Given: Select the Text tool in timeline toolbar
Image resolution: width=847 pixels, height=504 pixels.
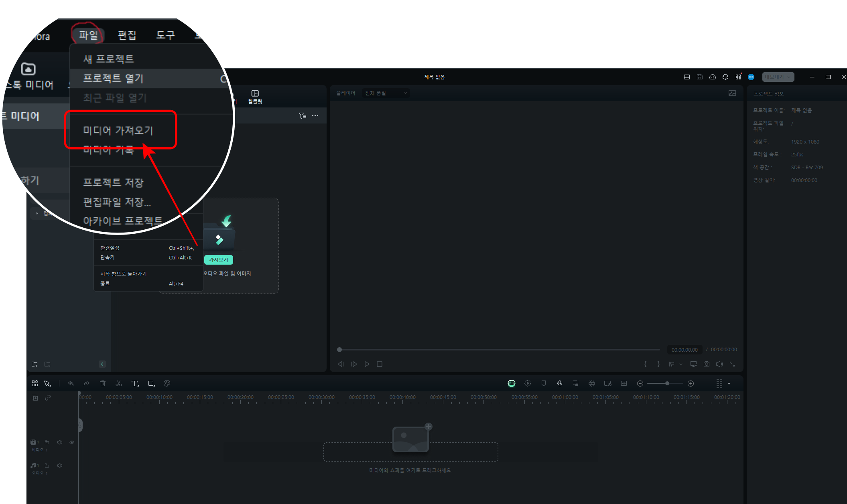Looking at the screenshot, I should (x=135, y=384).
